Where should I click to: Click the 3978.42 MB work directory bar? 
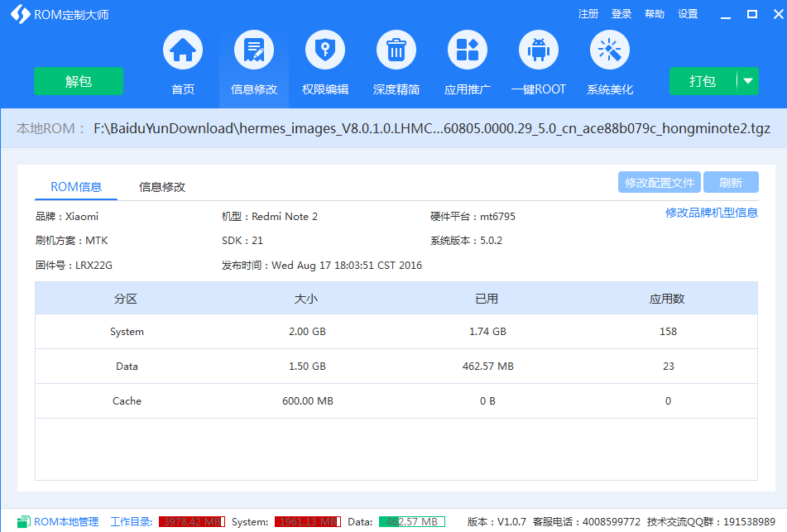point(192,522)
